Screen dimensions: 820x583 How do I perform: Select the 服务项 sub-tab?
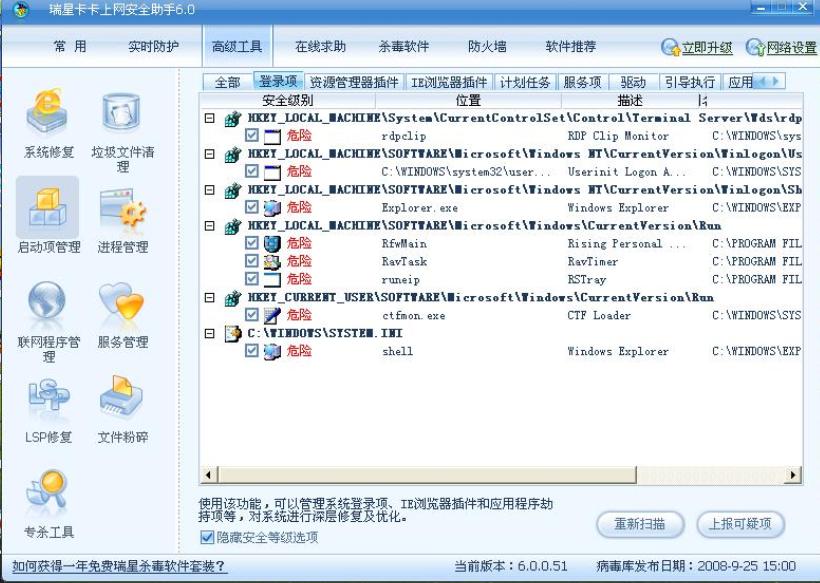click(582, 82)
